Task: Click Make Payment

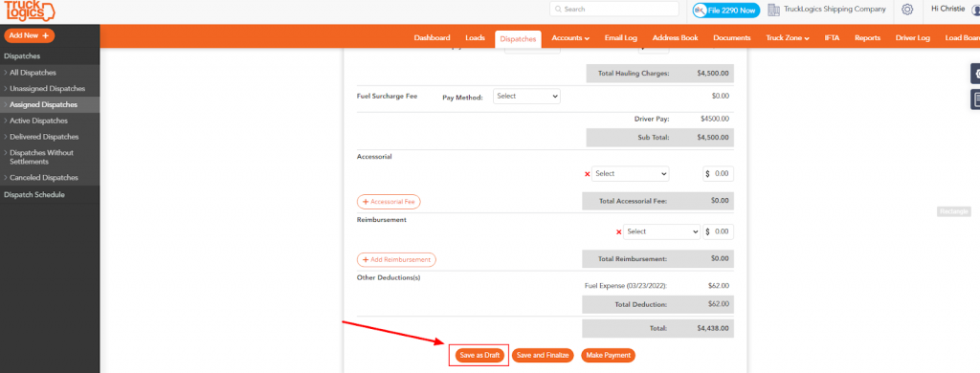Action: (x=608, y=356)
